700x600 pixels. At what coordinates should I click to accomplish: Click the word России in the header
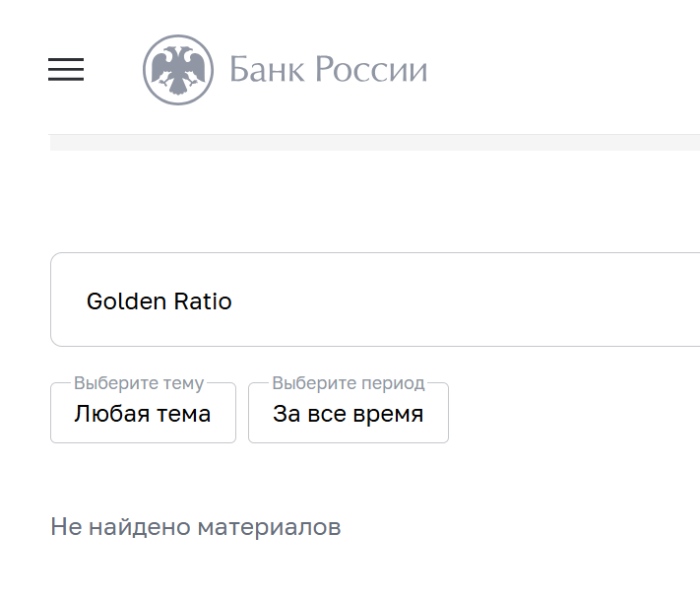pyautogui.click(x=371, y=70)
